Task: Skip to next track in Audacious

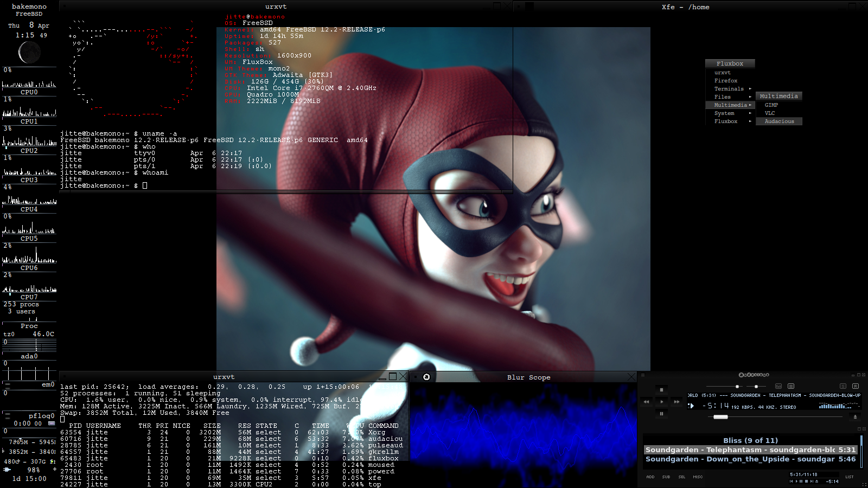Action: coord(676,402)
